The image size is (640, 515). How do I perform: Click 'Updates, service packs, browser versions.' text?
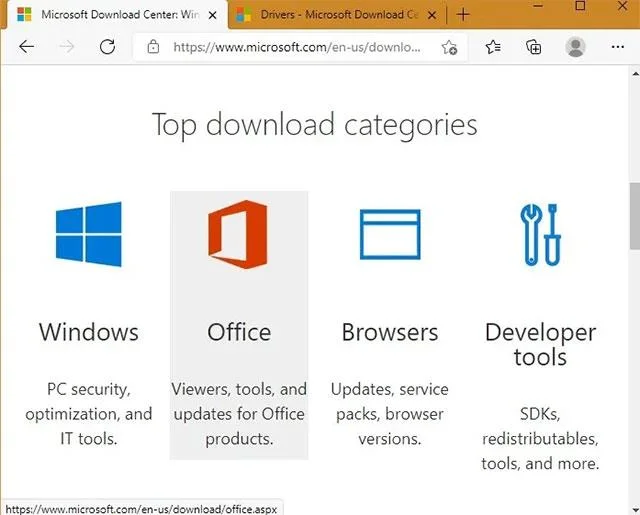pos(390,414)
